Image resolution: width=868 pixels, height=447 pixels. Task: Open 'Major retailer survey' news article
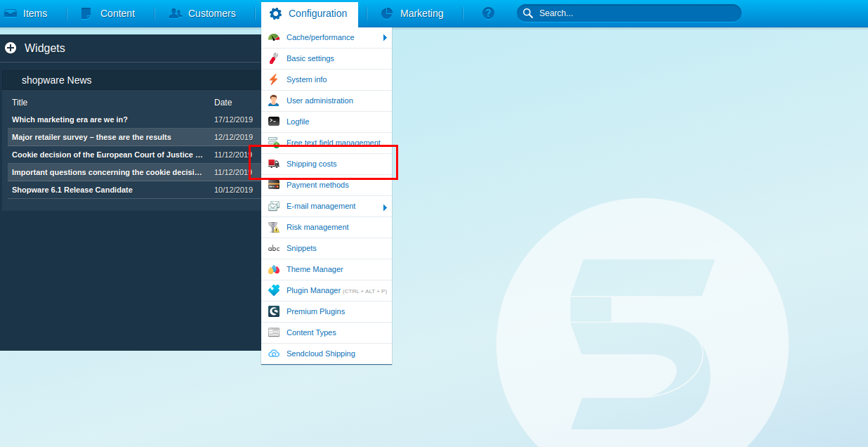91,137
